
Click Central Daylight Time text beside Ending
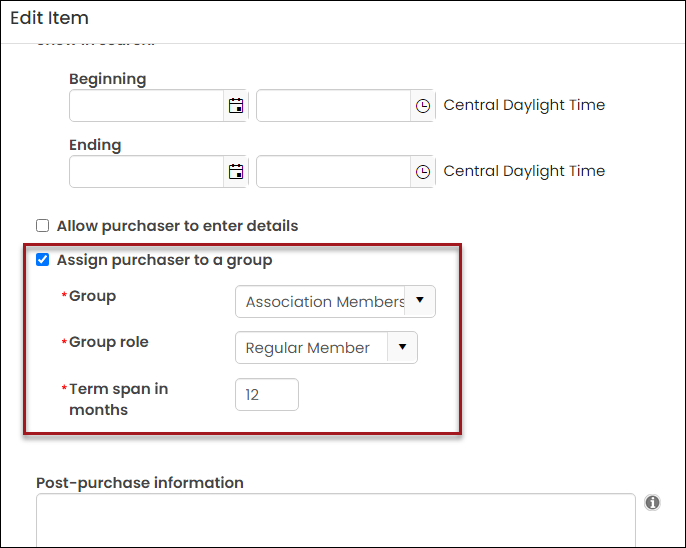[x=524, y=171]
